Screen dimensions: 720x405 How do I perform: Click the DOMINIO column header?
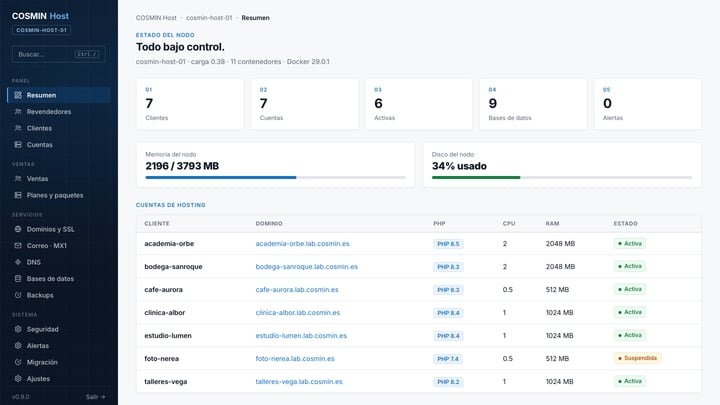coord(269,224)
